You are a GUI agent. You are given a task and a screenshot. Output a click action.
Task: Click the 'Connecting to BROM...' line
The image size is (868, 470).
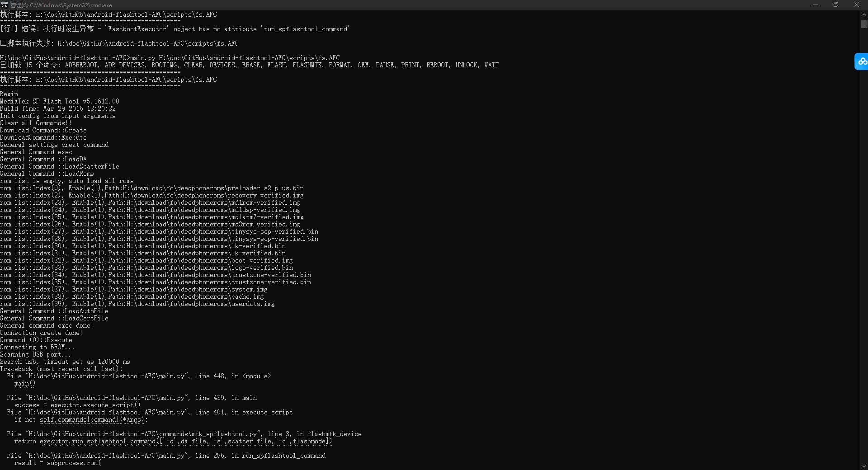(37, 348)
